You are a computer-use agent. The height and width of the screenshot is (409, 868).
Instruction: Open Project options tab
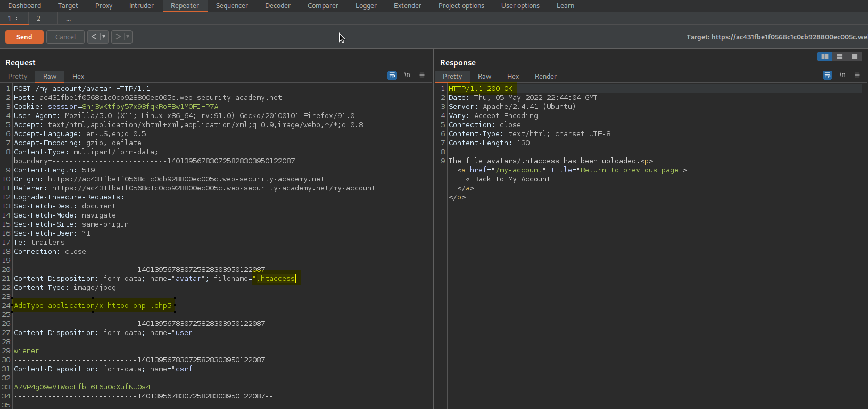[x=461, y=6]
